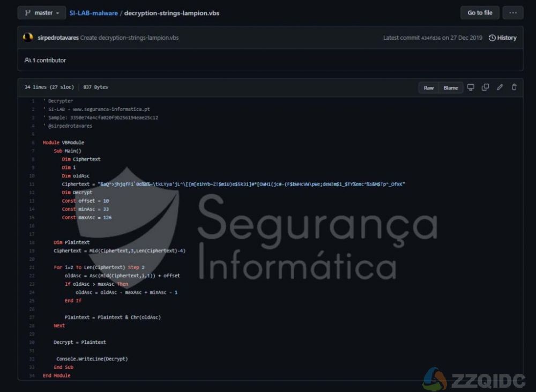Open the SI-LAB-malware repository link
The width and height of the screenshot is (536, 392).
93,13
